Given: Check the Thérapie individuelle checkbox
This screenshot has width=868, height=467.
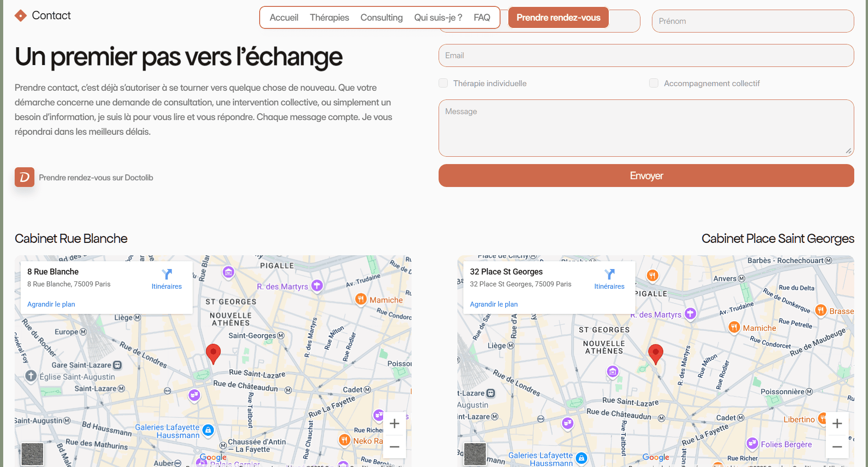Looking at the screenshot, I should 443,83.
